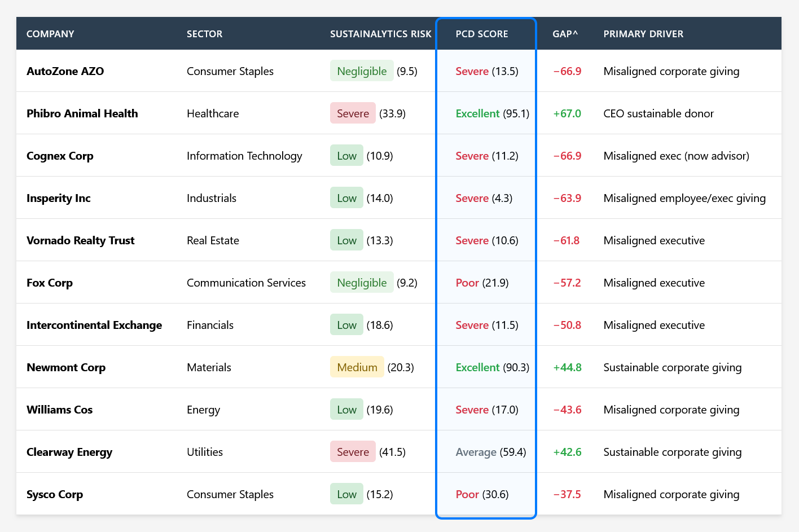The image size is (799, 532).
Task: Click the Severe risk badge for Phibro
Action: 353,113
